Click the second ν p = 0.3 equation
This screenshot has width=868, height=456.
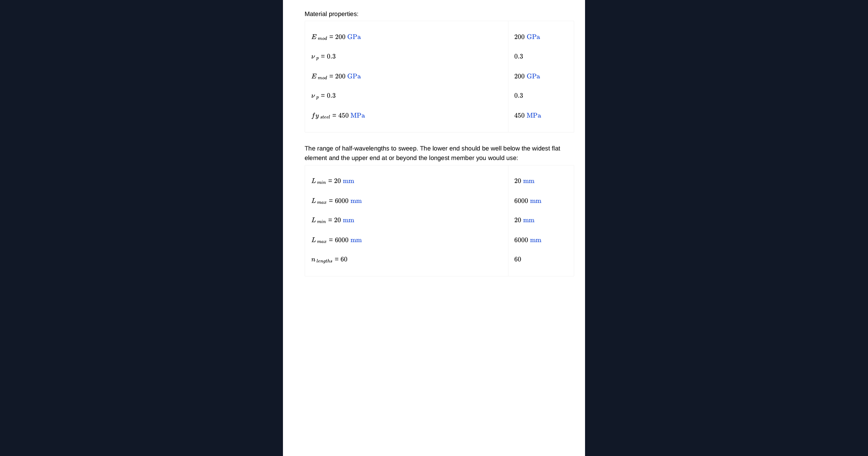(324, 96)
